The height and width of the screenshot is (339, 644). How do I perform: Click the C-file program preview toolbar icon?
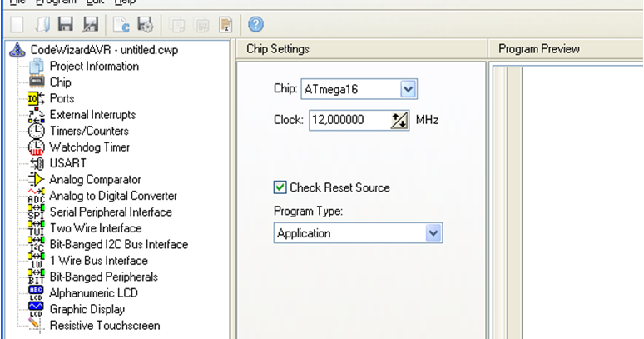(x=121, y=24)
